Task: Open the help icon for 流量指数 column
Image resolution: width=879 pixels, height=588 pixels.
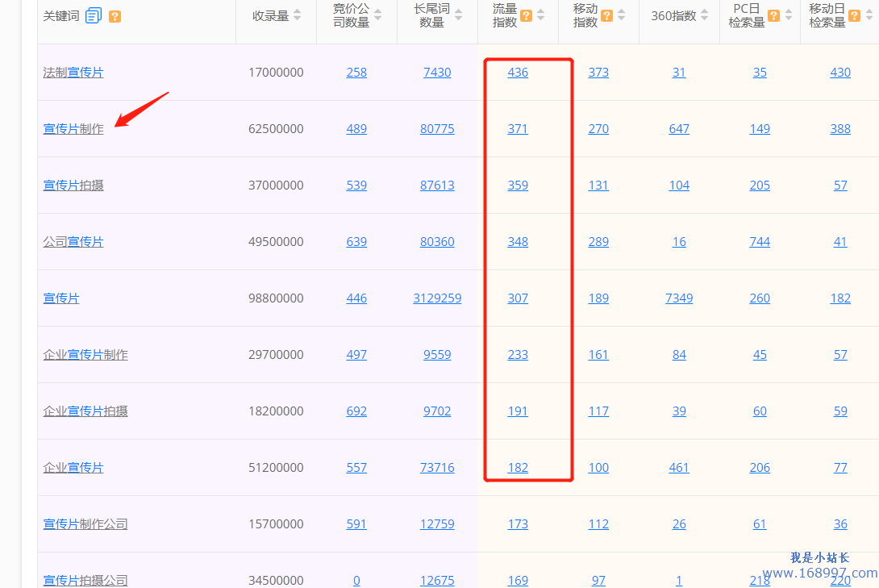Action: pos(526,15)
